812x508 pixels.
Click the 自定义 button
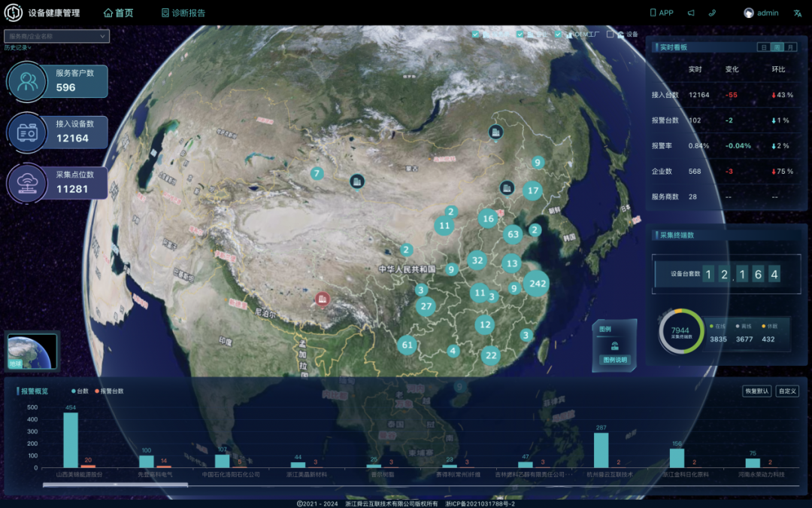click(787, 391)
